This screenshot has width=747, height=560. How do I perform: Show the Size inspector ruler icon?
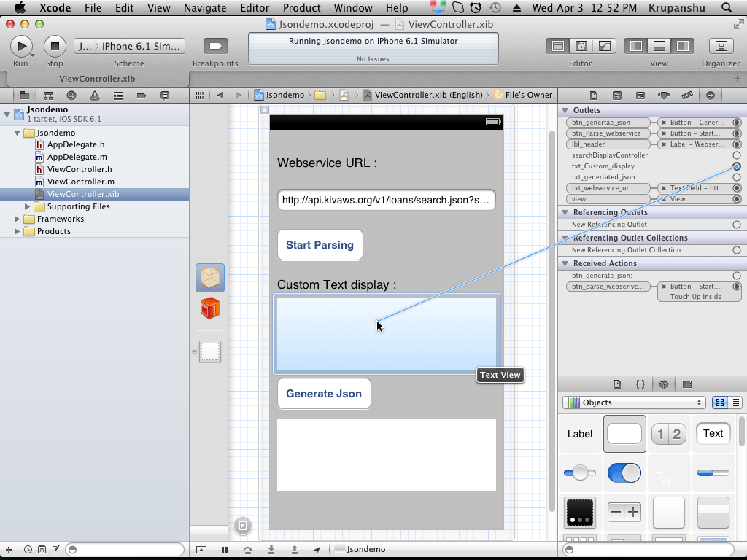tap(686, 96)
